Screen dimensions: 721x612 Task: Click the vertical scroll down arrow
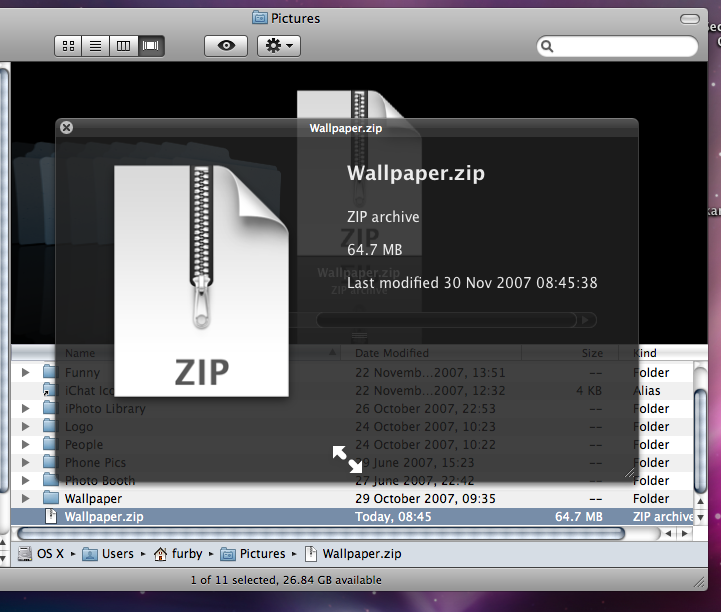point(700,517)
